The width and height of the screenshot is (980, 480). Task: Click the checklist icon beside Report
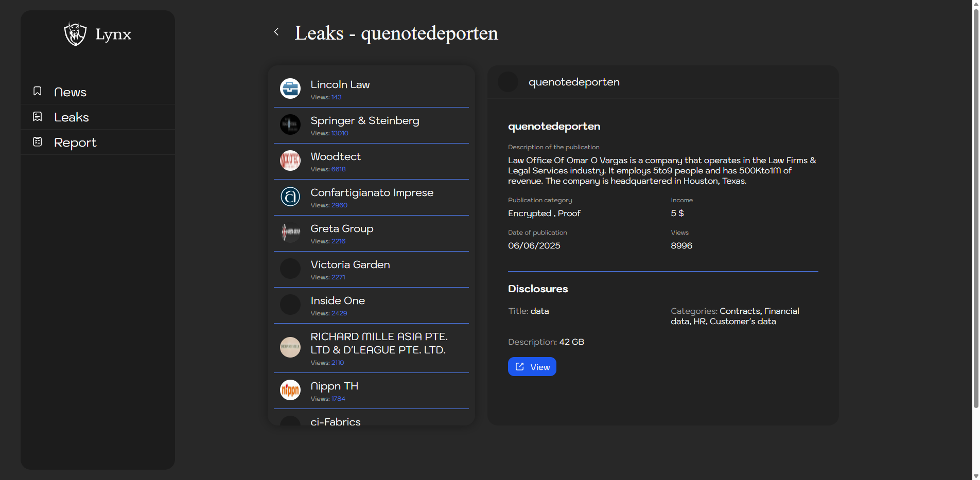coord(38,141)
